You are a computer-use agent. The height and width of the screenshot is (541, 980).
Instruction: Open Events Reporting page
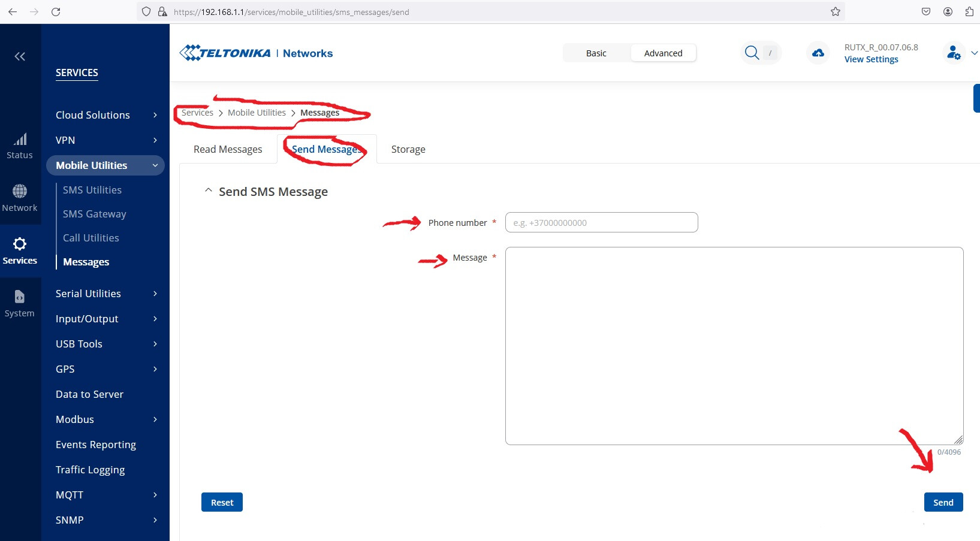coord(96,445)
